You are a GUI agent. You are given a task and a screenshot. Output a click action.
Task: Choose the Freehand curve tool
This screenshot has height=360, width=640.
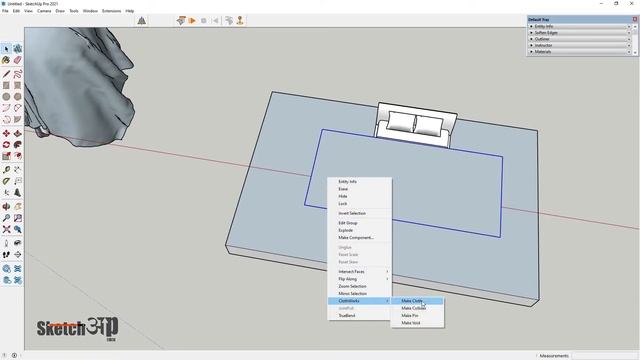pos(18,74)
